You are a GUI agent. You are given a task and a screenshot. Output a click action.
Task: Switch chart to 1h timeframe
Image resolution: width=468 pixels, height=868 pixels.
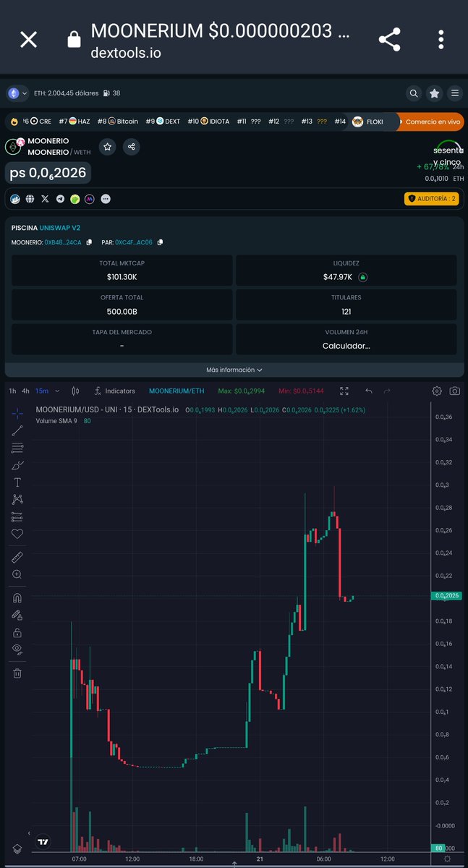tap(12, 391)
